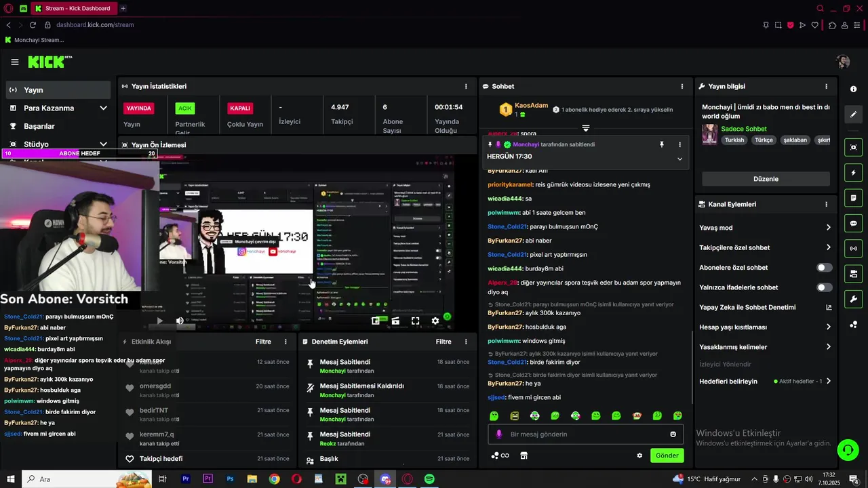Open Spotify from the taskbar
Viewport: 868px width, 488px height.
pyautogui.click(x=429, y=479)
